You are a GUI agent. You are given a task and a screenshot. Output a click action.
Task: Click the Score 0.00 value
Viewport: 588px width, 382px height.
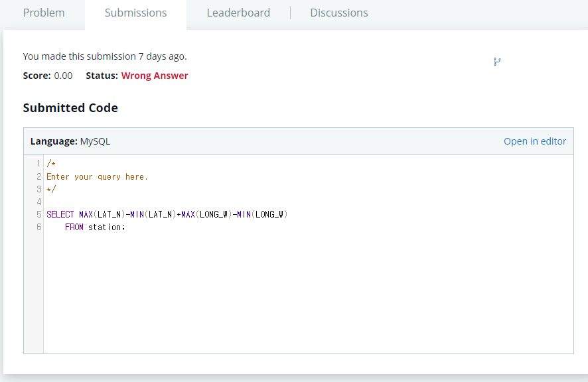(x=63, y=76)
